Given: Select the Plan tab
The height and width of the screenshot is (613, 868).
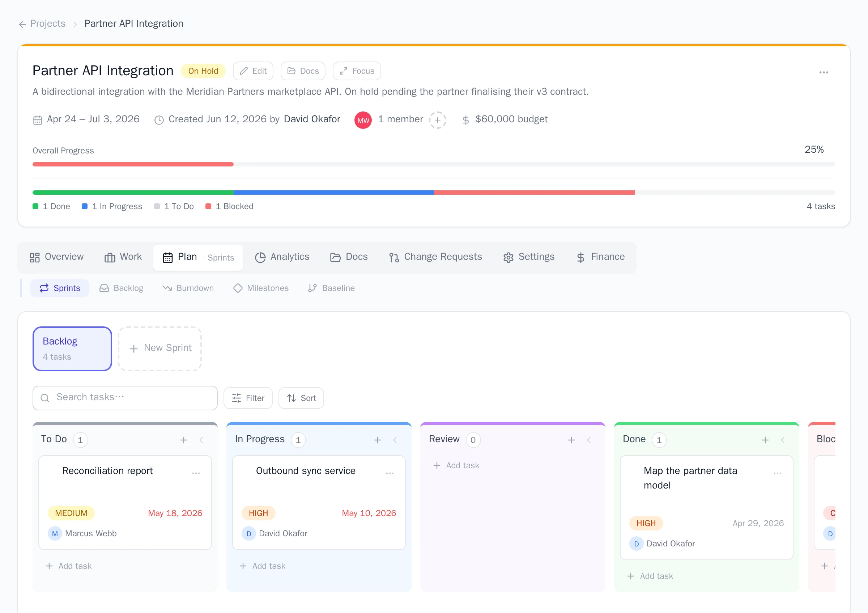Looking at the screenshot, I should [x=198, y=257].
